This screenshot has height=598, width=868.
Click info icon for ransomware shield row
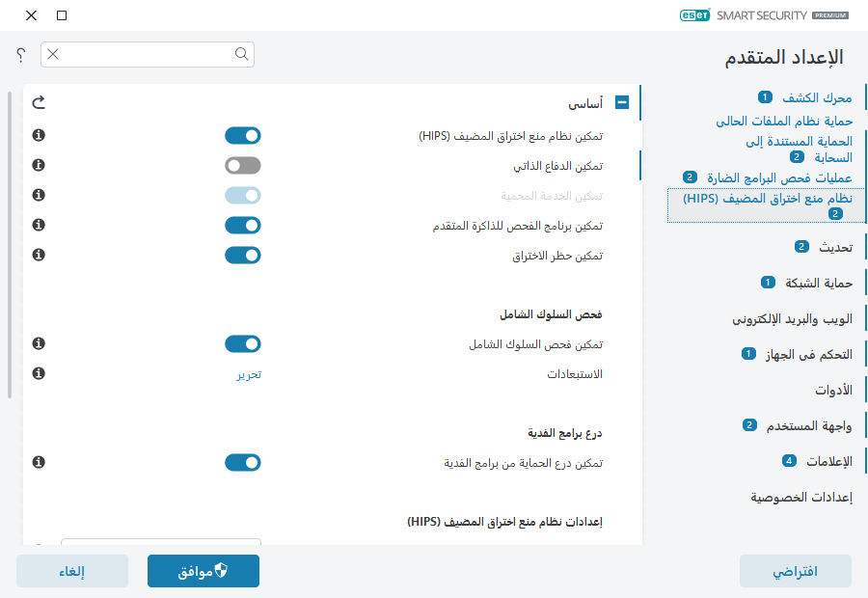(40, 463)
